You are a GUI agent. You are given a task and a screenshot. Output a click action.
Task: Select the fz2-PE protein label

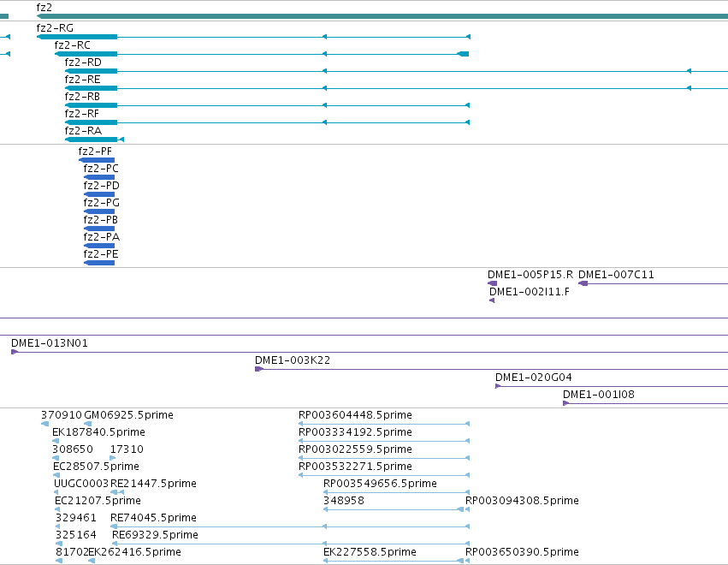pos(101,254)
